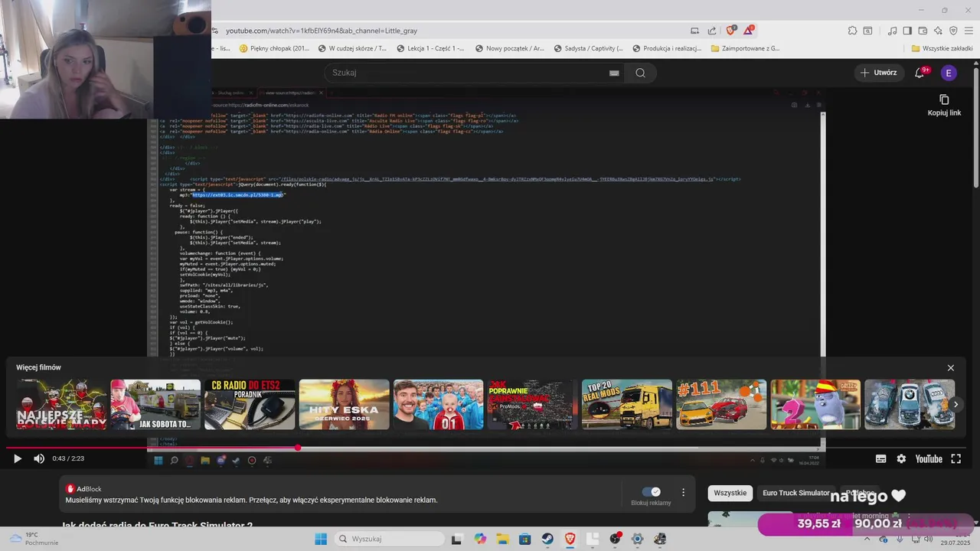Open browser extensions puzzle icon
The image size is (980, 551).
[852, 31]
